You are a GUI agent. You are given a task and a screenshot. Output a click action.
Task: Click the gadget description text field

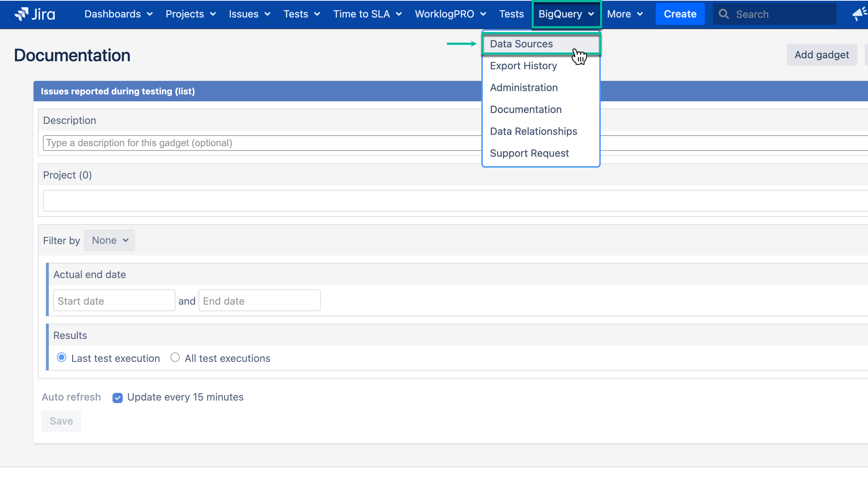click(255, 143)
